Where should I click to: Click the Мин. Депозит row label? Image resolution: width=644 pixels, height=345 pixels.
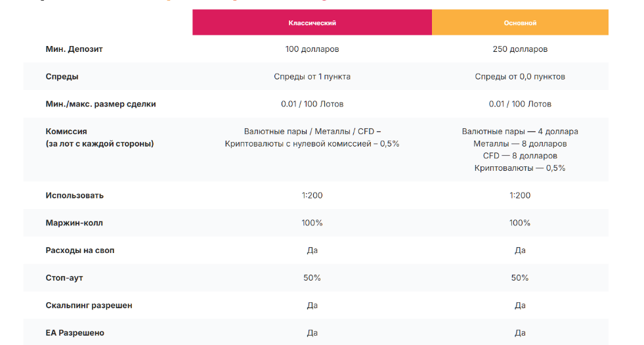coord(74,49)
